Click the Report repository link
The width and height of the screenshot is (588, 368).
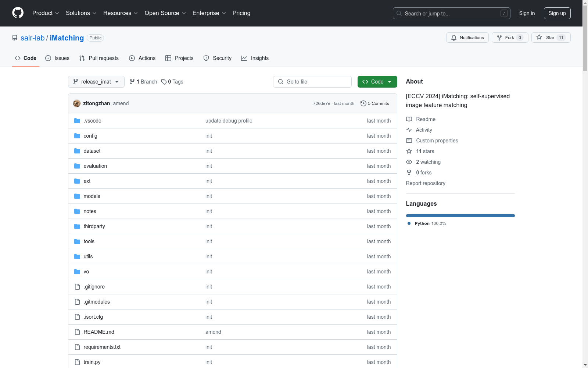(426, 183)
